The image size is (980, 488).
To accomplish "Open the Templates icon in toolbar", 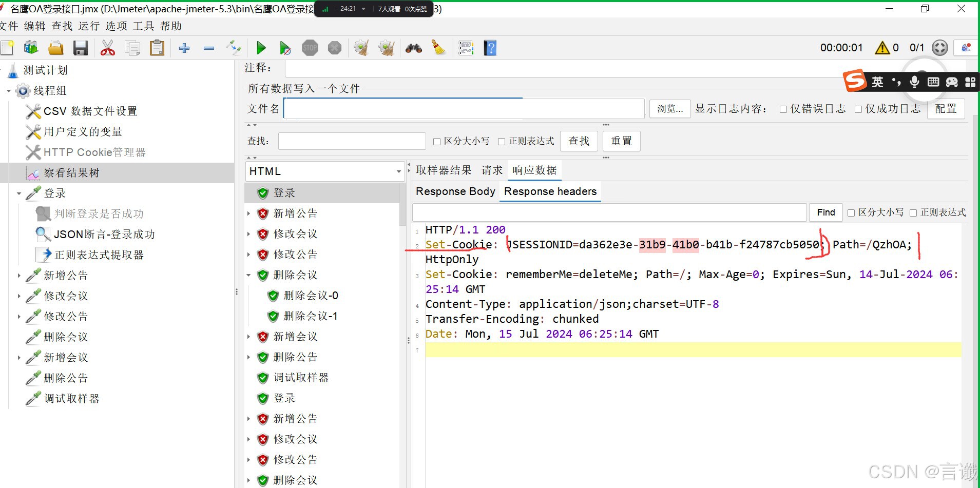I will click(x=31, y=48).
